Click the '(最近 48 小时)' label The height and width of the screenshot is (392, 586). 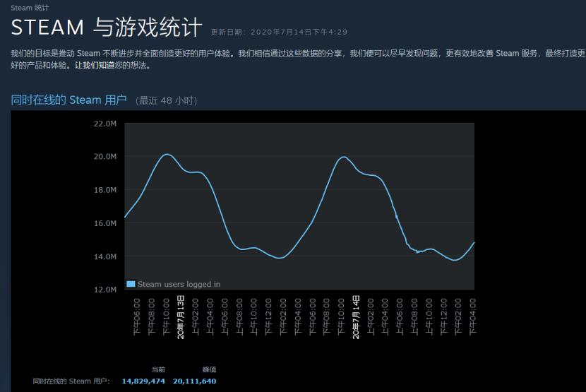click(166, 100)
